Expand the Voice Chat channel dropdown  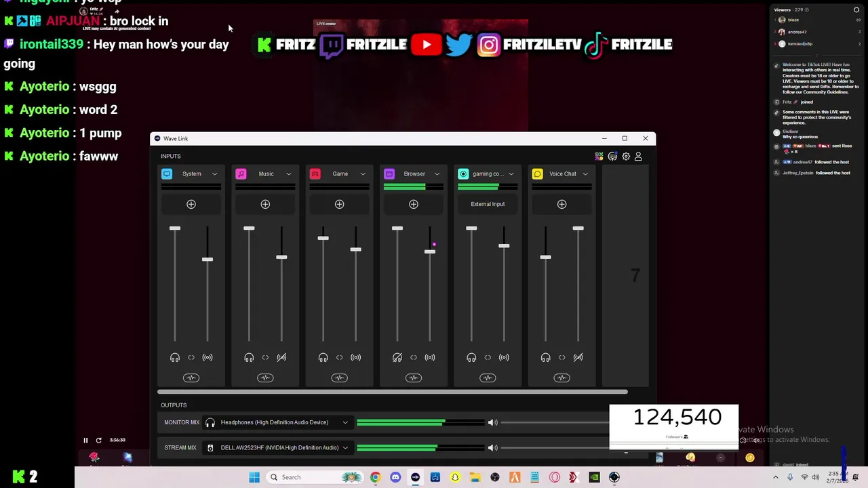585,174
